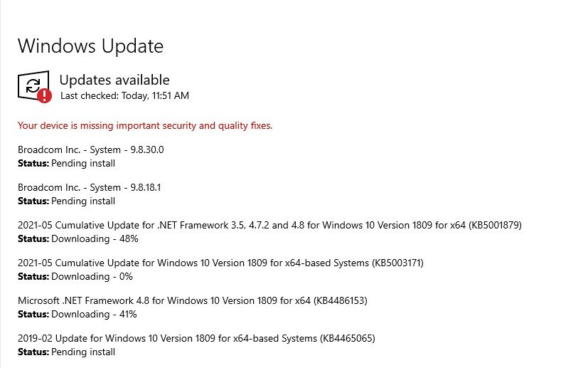Select the KB4486153 .NET Framework 4.8 update

[192, 301]
